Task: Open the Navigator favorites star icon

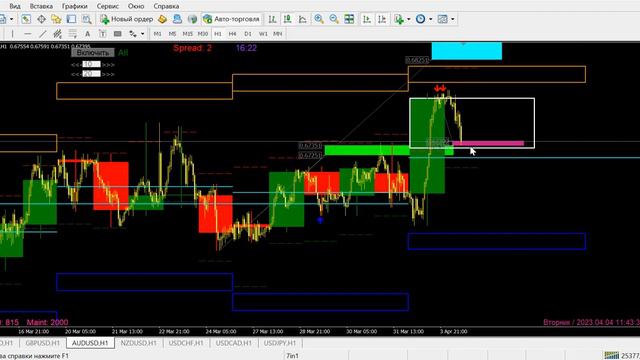Action: click(x=56, y=19)
